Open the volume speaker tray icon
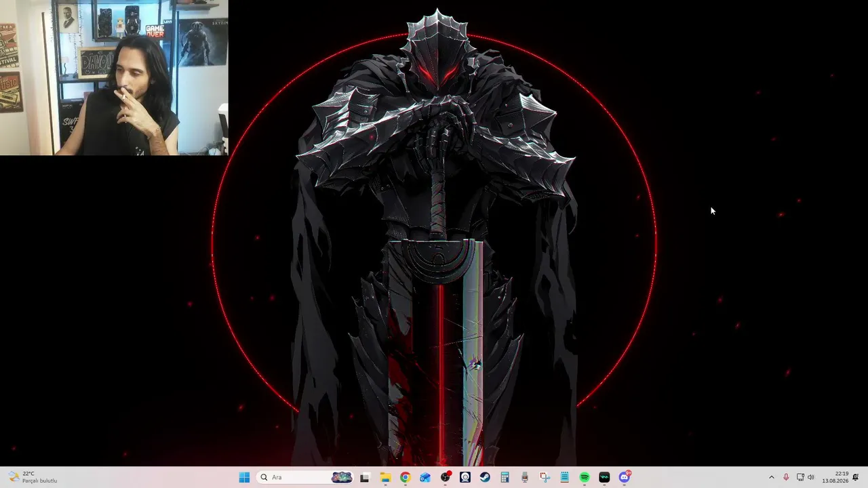 coord(811,477)
